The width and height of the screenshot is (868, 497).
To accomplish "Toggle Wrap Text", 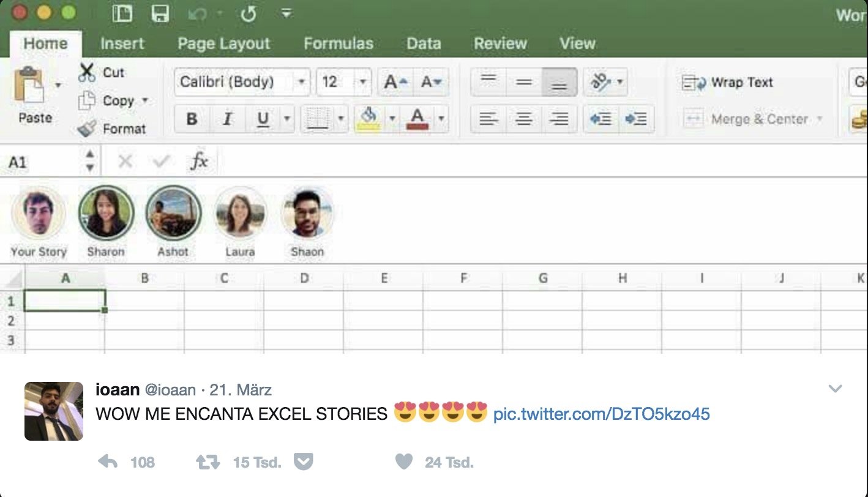I will coord(727,82).
